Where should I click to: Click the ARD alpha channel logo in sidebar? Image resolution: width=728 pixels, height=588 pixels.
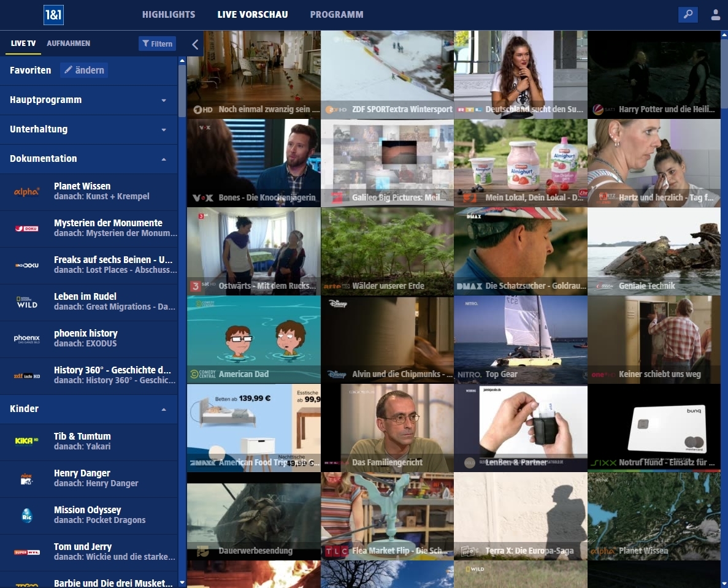coord(27,192)
